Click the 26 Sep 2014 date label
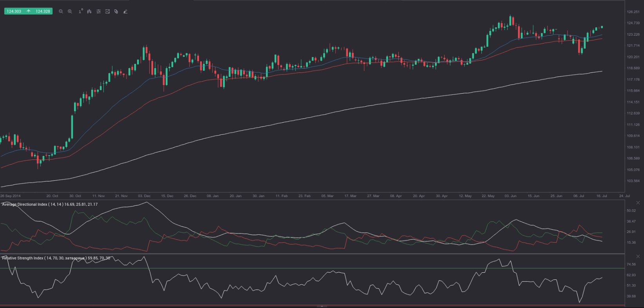The image size is (644, 308). pos(11,196)
